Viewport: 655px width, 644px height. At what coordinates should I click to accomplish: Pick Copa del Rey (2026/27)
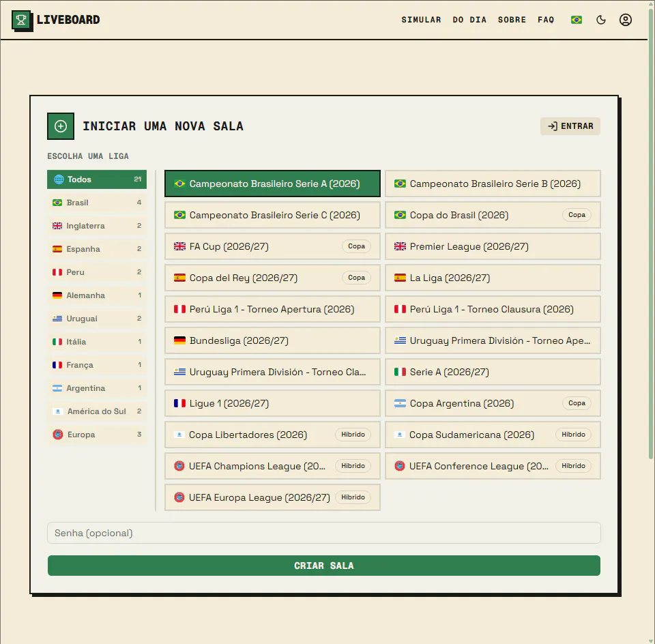point(272,278)
